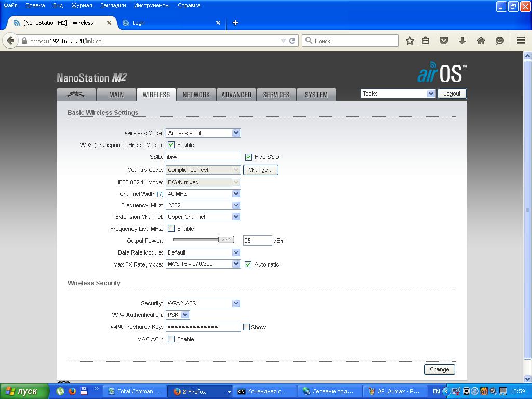Open the Channel Width [?] help link
This screenshot has height=399, width=532.
[x=160, y=194]
